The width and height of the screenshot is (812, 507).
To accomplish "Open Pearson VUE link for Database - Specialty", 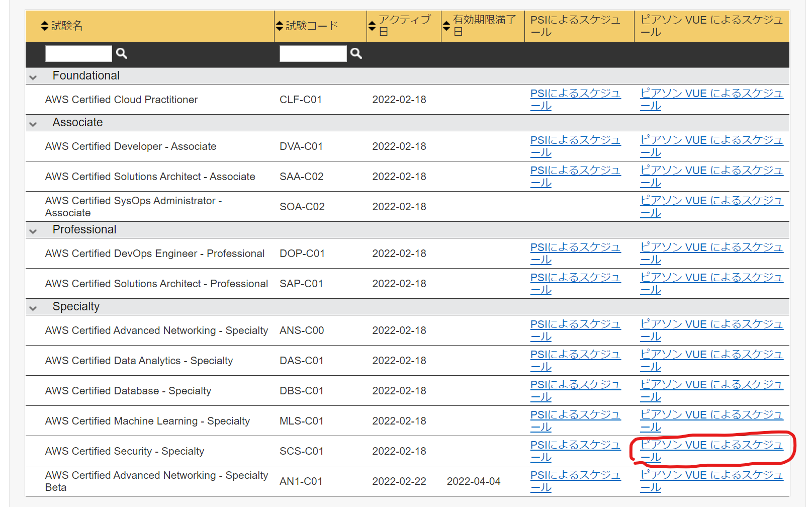I will 712,391.
